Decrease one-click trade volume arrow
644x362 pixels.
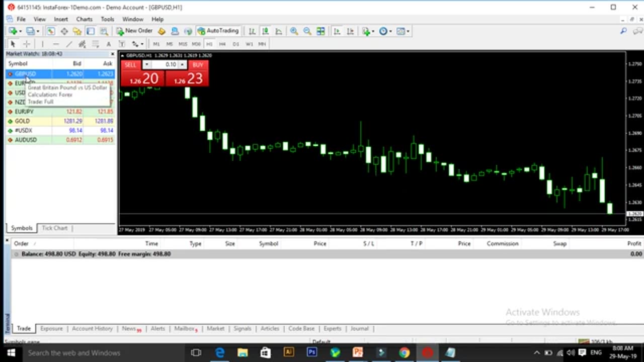click(146, 65)
